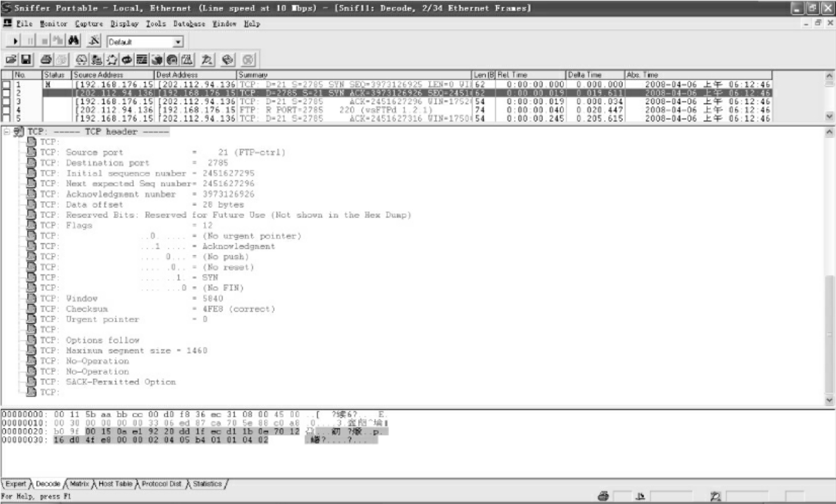Open the Host Table toolbar icon
This screenshot has height=504, width=836.
coord(98,60)
